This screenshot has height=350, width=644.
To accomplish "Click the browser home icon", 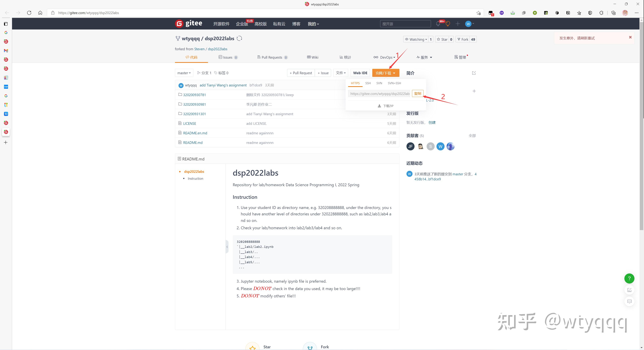I will coord(40,13).
